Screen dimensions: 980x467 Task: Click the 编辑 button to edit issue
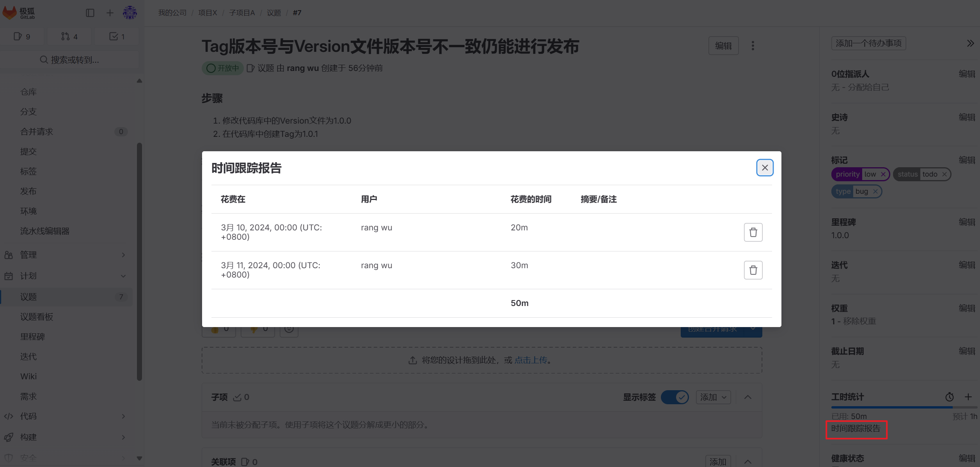coord(724,46)
